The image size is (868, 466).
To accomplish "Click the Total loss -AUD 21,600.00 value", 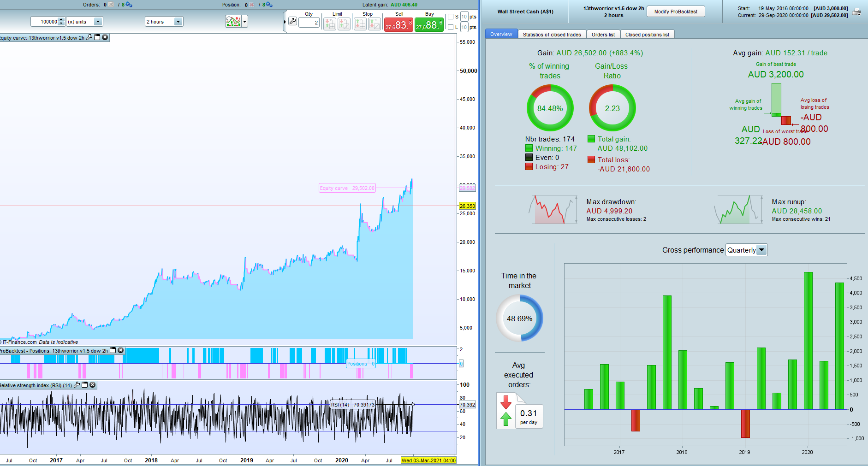I will pyautogui.click(x=624, y=169).
